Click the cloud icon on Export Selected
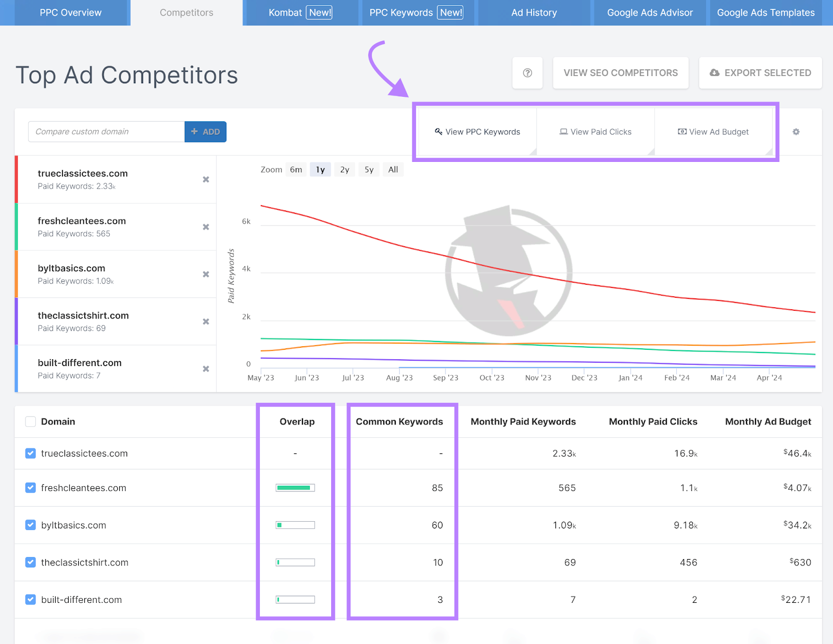Image resolution: width=833 pixels, height=644 pixels. [715, 73]
